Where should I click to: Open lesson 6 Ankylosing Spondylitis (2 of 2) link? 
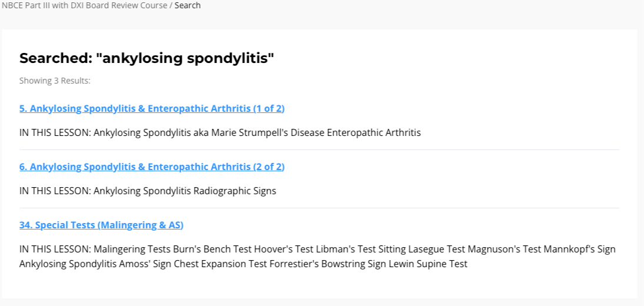(x=152, y=167)
